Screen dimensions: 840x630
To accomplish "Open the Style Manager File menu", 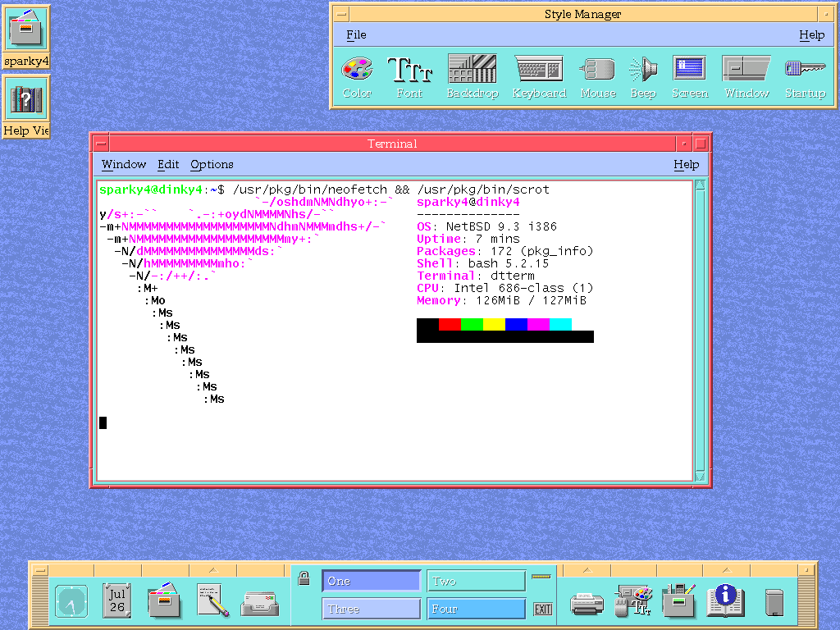I will [356, 34].
